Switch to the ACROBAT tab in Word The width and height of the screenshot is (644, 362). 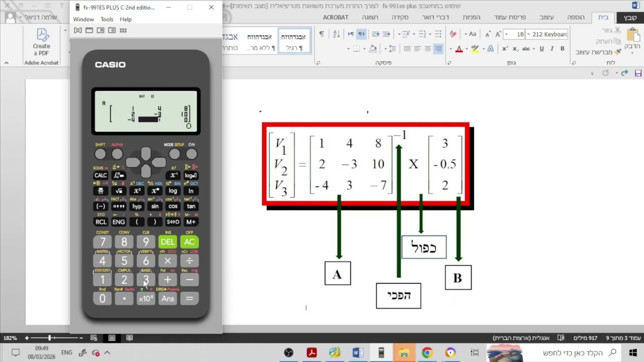(336, 17)
